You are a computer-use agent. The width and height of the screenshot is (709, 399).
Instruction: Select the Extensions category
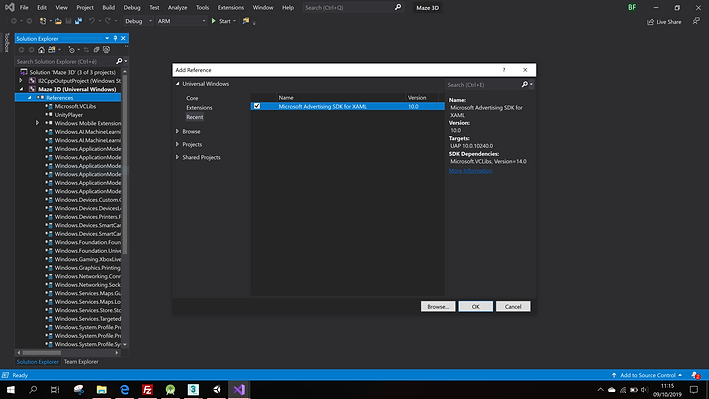199,108
